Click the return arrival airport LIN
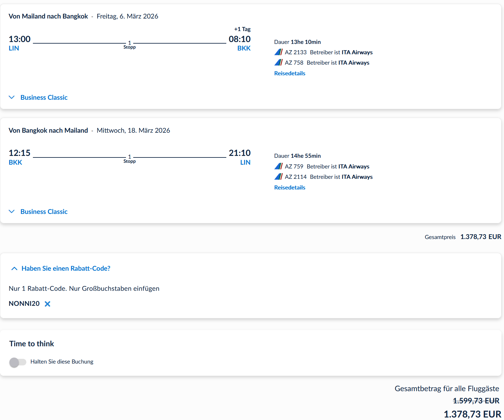This screenshot has height=420, width=504. [x=245, y=162]
